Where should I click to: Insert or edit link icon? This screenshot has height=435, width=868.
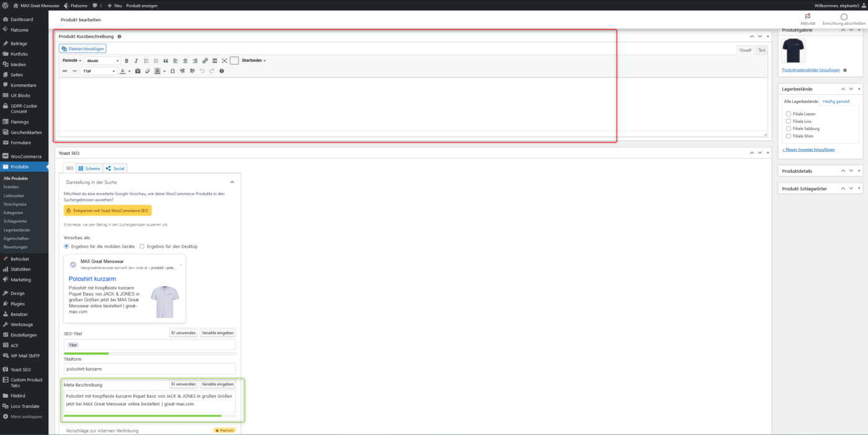click(205, 61)
